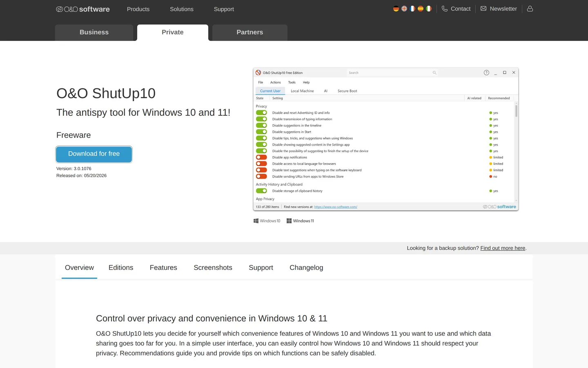The width and height of the screenshot is (588, 368).
Task: Toggle Disable transmission of typing information
Action: pos(261,119)
